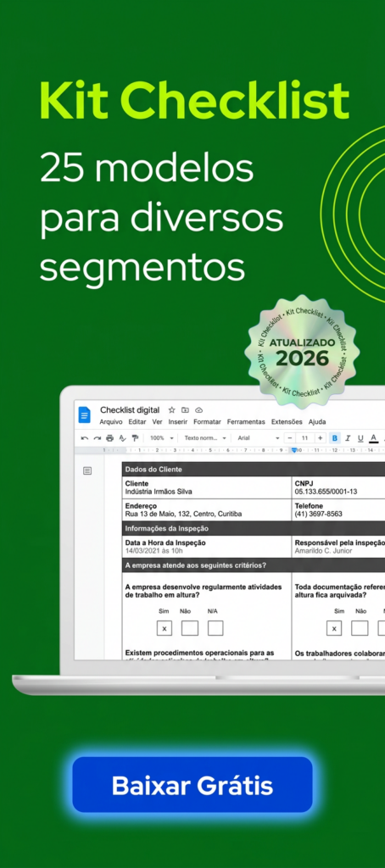
Task: Toggle Bold formatting
Action: pos(335,438)
